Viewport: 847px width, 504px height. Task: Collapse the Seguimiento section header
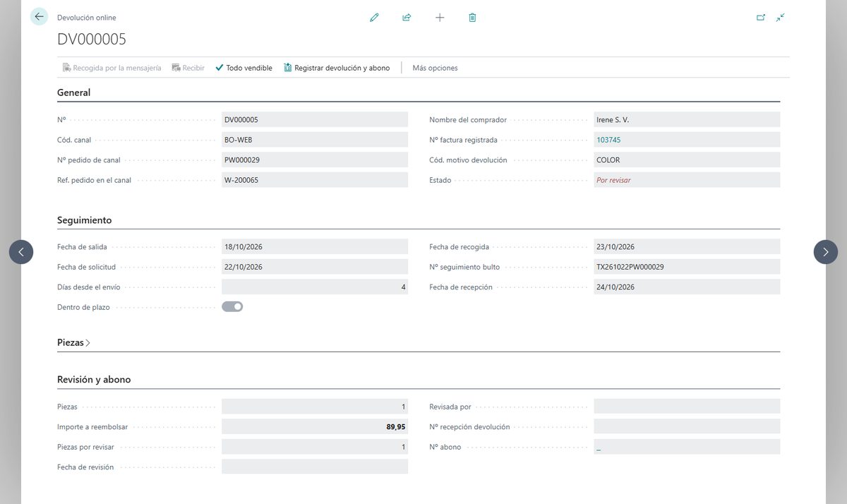84,220
